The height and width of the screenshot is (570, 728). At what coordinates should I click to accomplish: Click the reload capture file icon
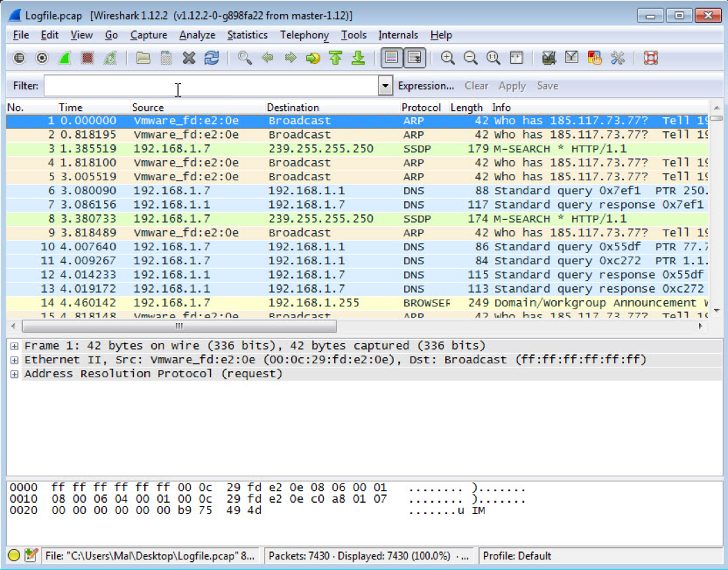[x=211, y=58]
